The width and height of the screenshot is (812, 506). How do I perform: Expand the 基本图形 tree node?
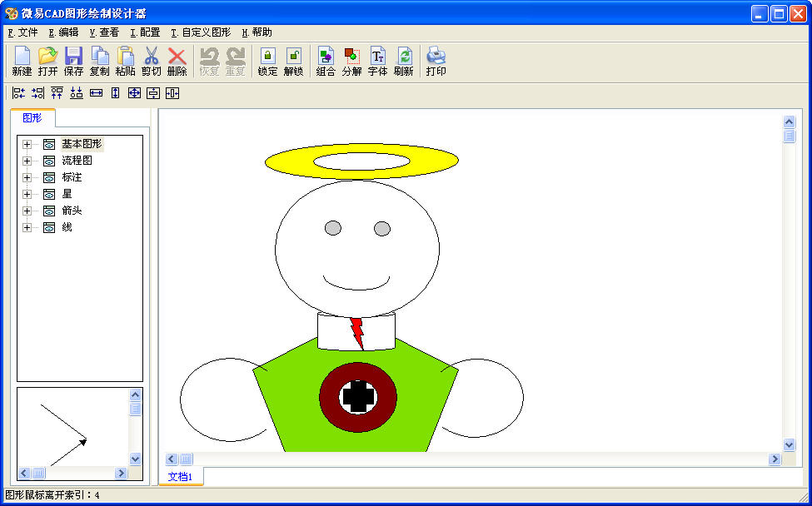pos(27,144)
